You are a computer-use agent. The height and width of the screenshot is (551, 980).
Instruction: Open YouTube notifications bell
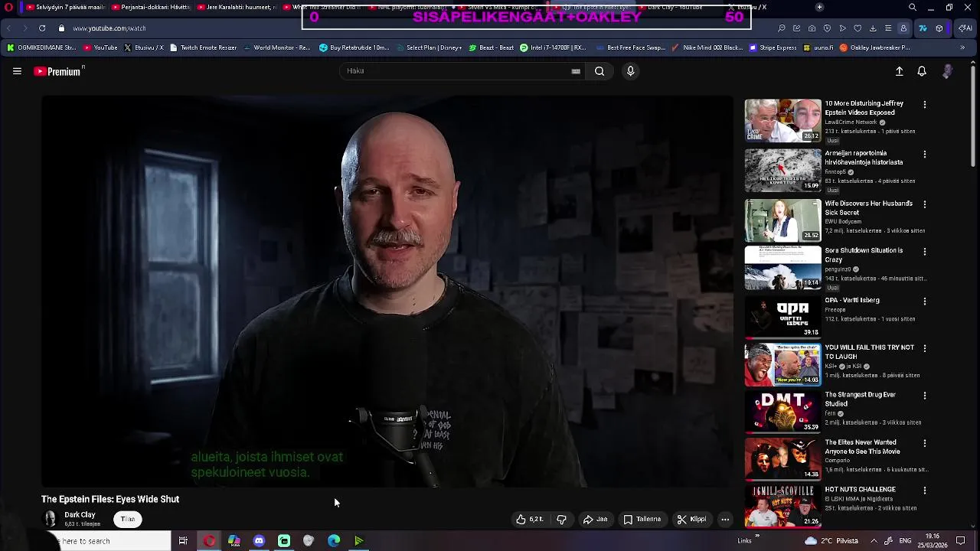(x=922, y=71)
